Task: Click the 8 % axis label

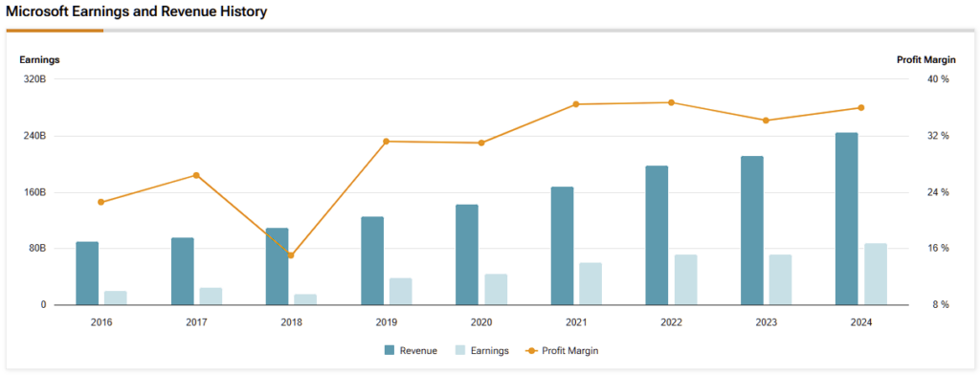Action: pyautogui.click(x=940, y=305)
